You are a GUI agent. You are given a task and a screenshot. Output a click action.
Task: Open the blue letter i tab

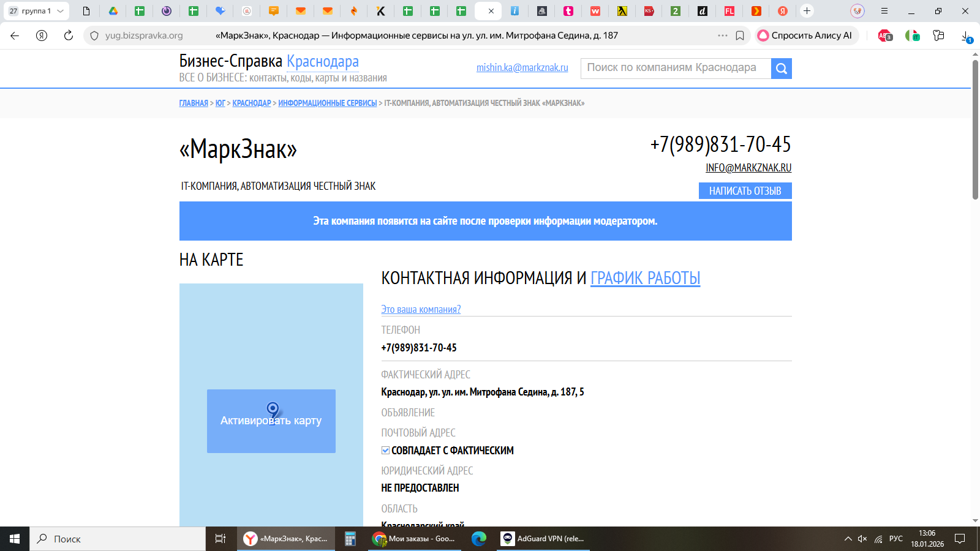515,11
